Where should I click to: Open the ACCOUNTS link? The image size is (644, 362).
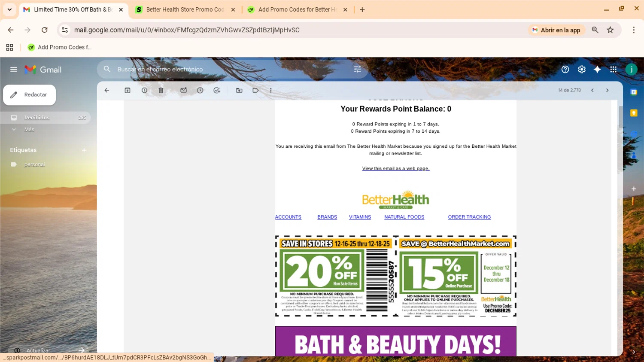click(288, 217)
